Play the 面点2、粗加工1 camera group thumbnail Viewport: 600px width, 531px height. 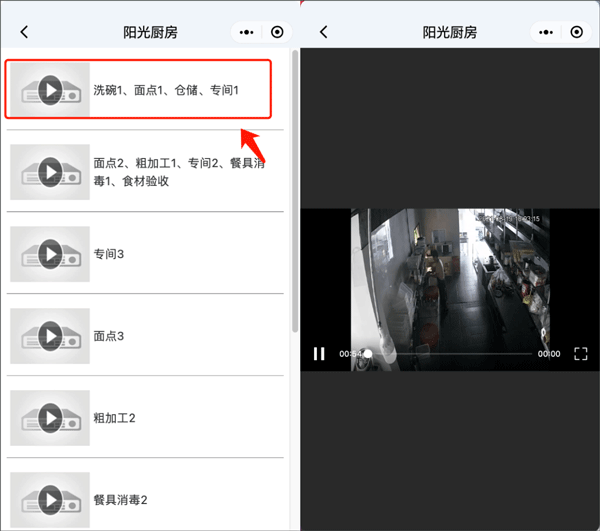(x=50, y=172)
